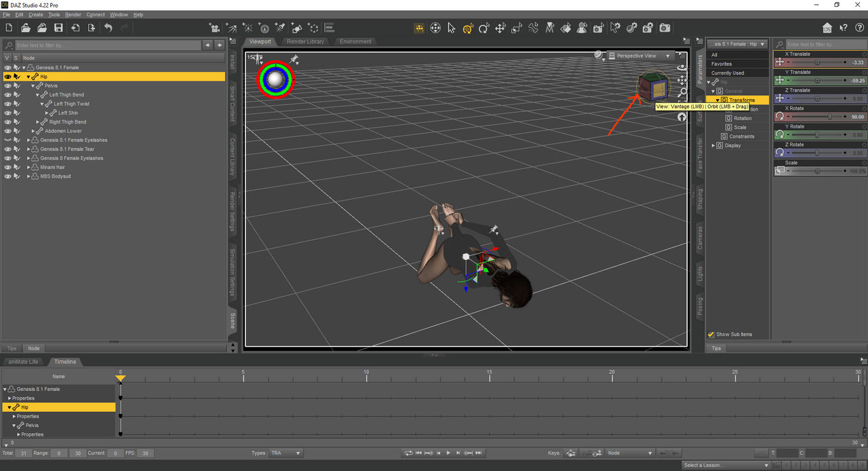Open the Render menu

pos(73,14)
